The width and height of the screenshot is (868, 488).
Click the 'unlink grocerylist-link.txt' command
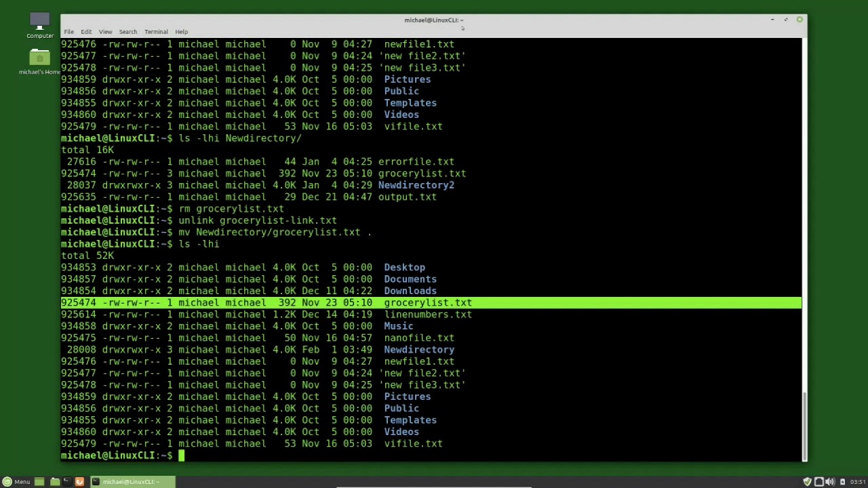[258, 220]
